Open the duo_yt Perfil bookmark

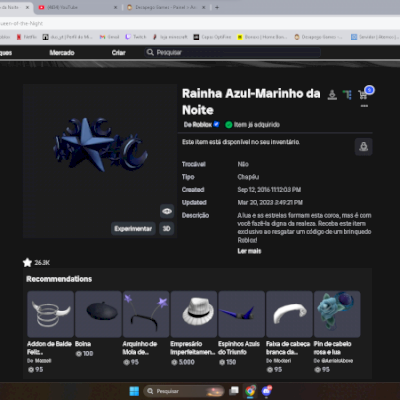tap(68, 37)
